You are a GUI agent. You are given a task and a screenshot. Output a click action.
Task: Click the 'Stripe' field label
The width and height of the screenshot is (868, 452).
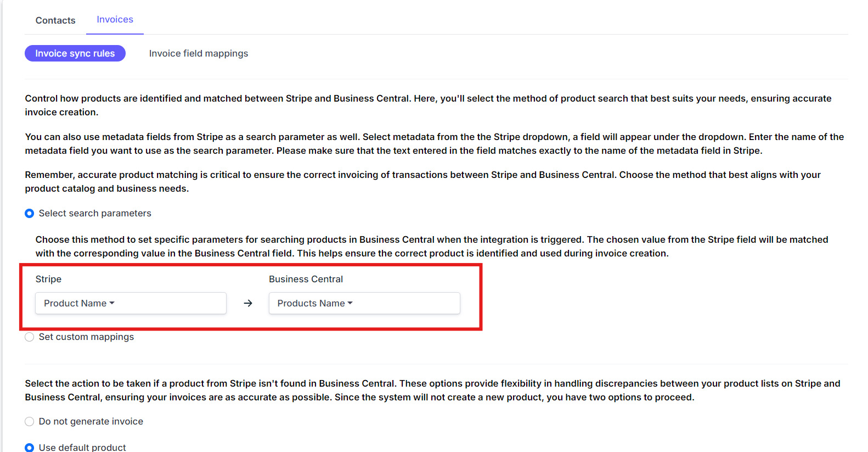point(48,279)
